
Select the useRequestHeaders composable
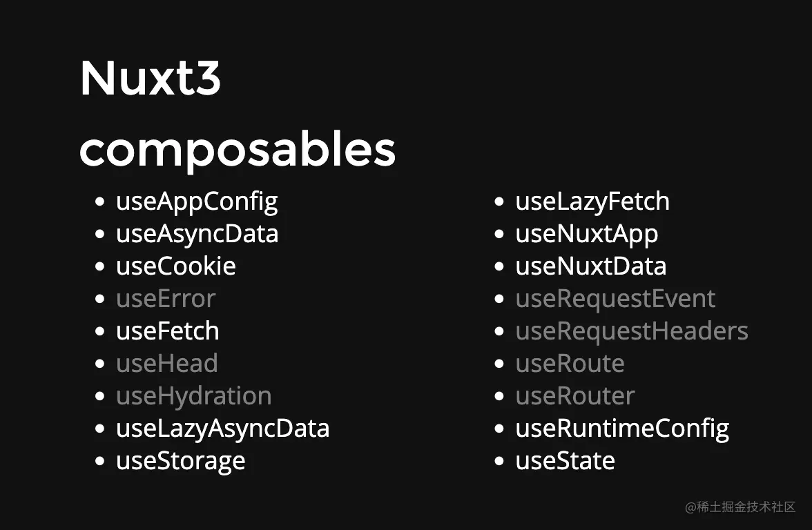tap(632, 331)
